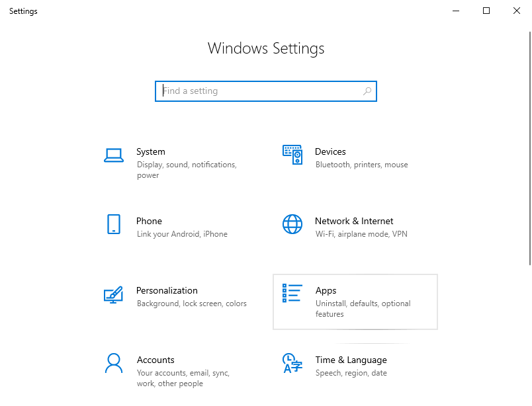Select the Phone icon
Screen dimensions: 532x406
click(x=114, y=224)
